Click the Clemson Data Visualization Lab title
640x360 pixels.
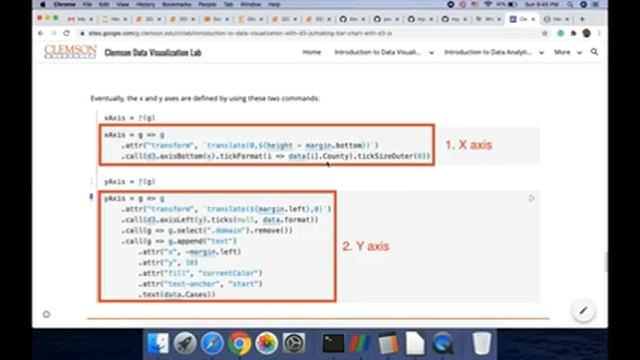pyautogui.click(x=153, y=52)
